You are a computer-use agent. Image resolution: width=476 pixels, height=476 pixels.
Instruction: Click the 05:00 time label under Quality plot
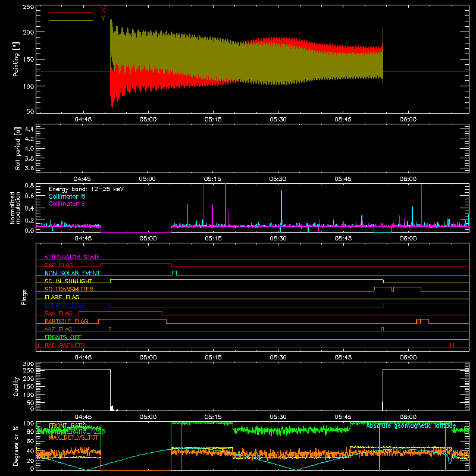point(148,417)
